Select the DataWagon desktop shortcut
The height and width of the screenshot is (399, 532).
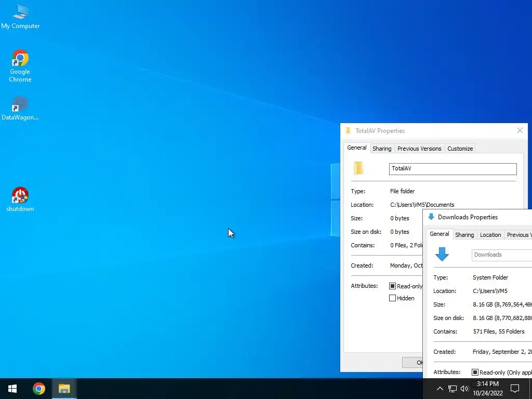pos(20,109)
